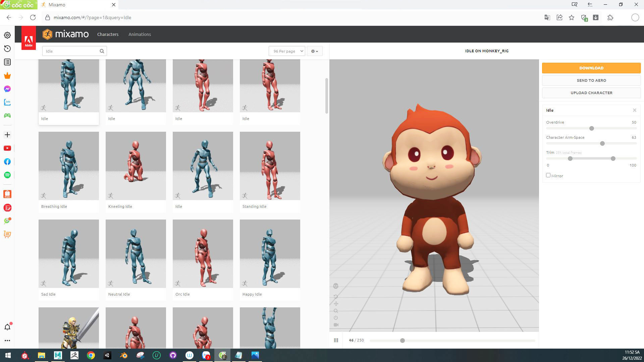Open the Spotify icon in sidebar

pyautogui.click(x=7, y=175)
